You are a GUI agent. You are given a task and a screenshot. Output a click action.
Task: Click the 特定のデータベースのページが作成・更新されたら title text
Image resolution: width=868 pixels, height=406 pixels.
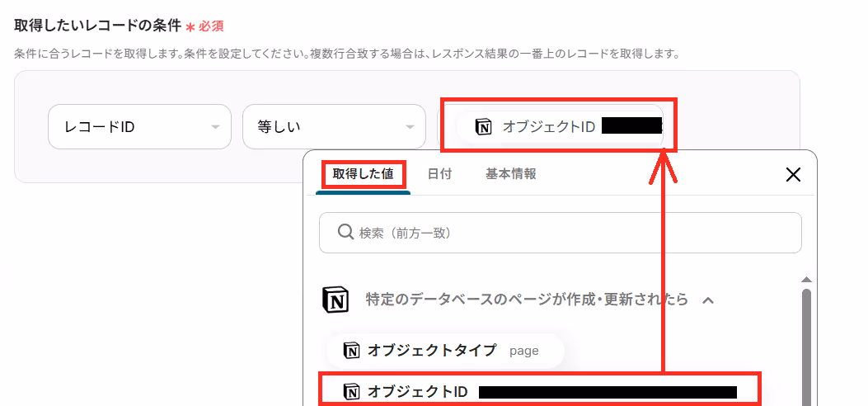pyautogui.click(x=527, y=300)
